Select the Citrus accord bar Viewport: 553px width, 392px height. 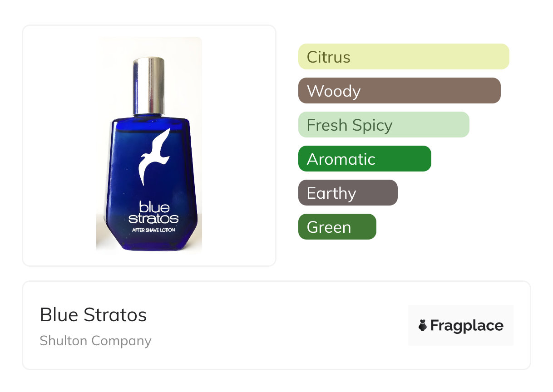[x=403, y=57]
